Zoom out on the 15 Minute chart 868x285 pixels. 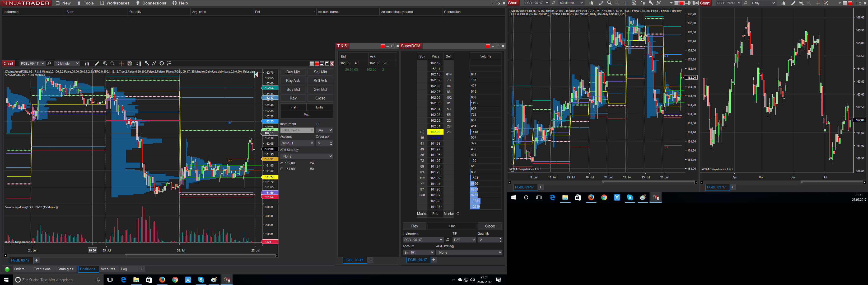pos(113,64)
